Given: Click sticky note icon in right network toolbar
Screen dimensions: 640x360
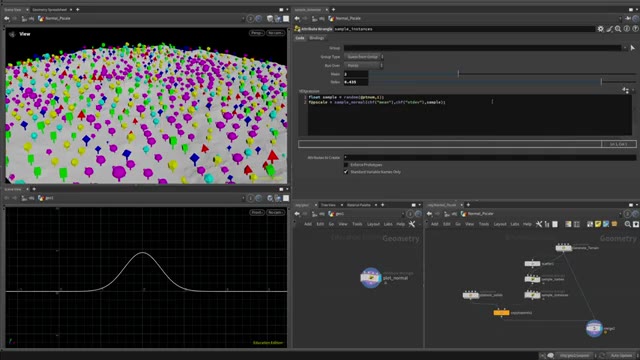Looking at the screenshot, I should coord(598,224).
